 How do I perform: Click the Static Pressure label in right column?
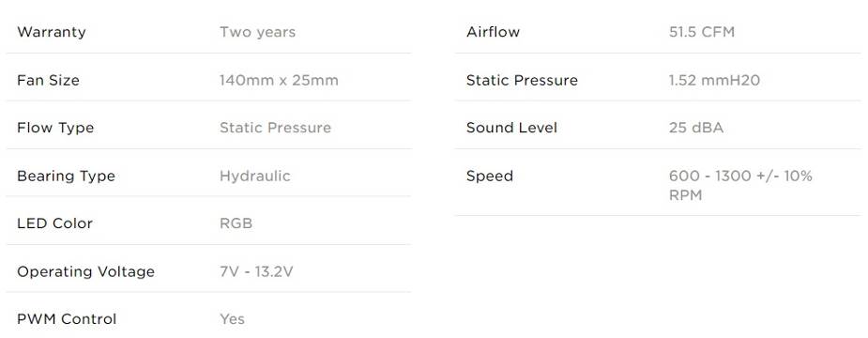(x=522, y=81)
